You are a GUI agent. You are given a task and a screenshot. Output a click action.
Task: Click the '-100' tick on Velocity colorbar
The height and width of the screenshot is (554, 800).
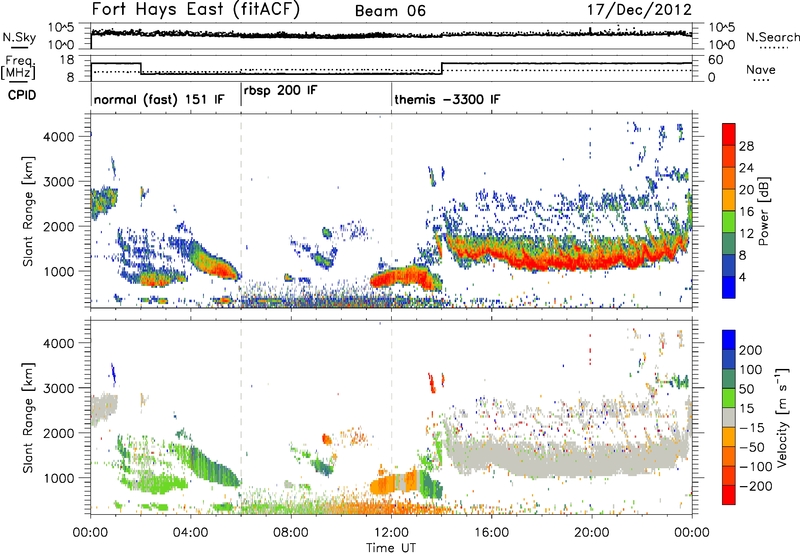pyautogui.click(x=756, y=466)
